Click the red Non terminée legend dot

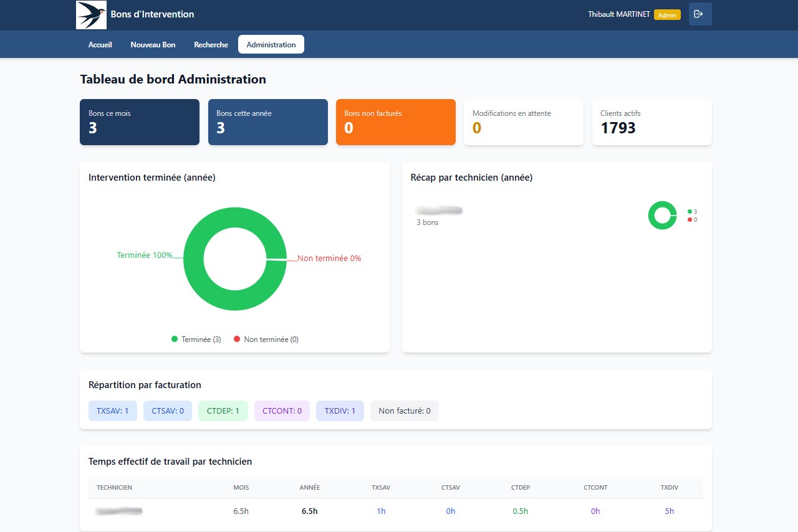[x=237, y=340]
